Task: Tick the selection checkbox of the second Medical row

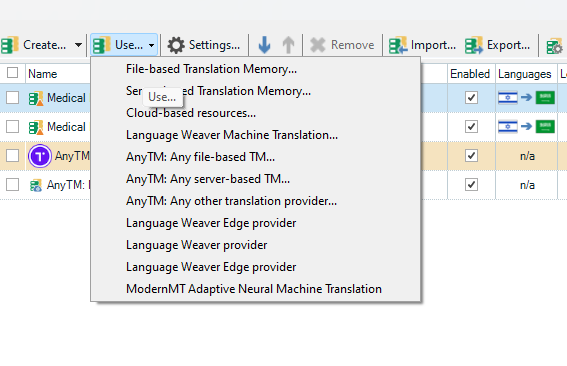Action: 12,127
